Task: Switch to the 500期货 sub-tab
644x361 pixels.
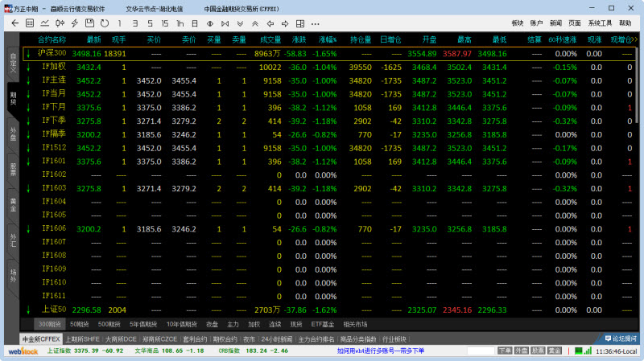Action: point(109,325)
